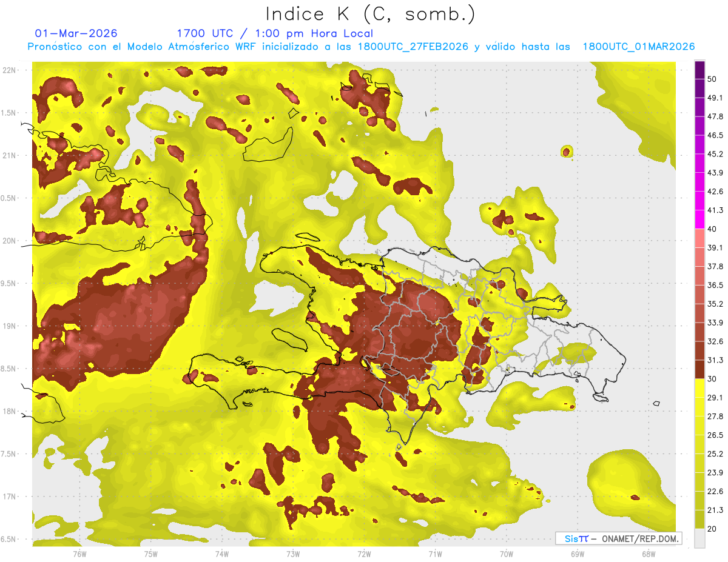Click the "40" value on color scale
The width and height of the screenshot is (728, 562).
pos(713,229)
